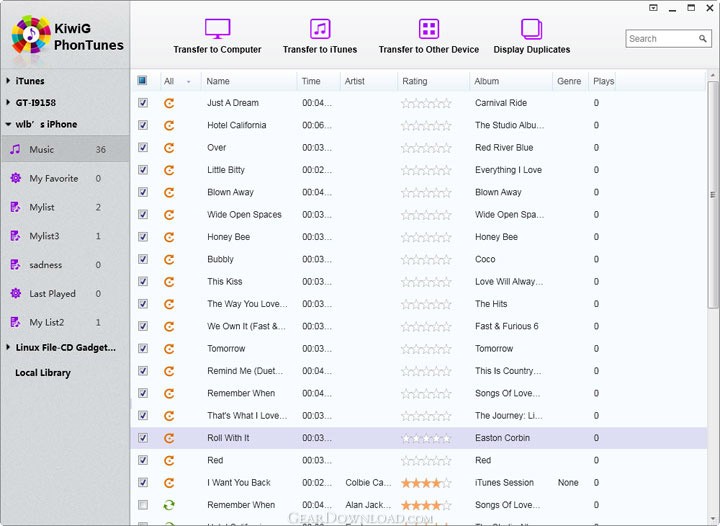The image size is (720, 526).
Task: Click the scrollbar up arrow
Action: click(712, 75)
